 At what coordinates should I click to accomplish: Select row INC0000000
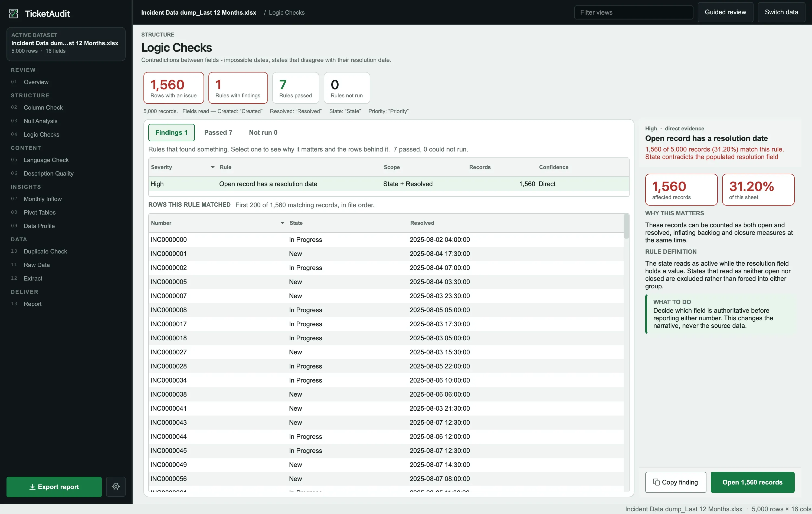point(386,240)
